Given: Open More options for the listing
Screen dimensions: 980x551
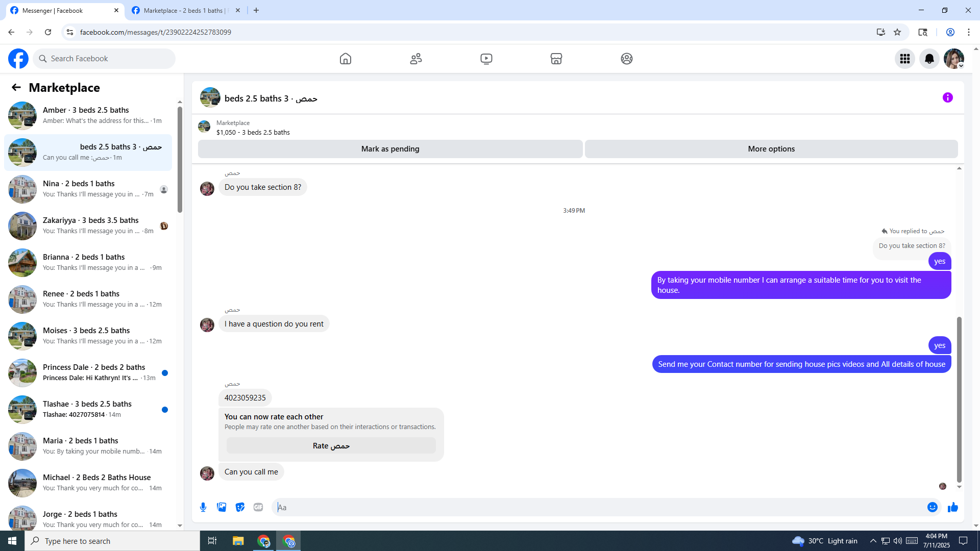Looking at the screenshot, I should tap(771, 149).
